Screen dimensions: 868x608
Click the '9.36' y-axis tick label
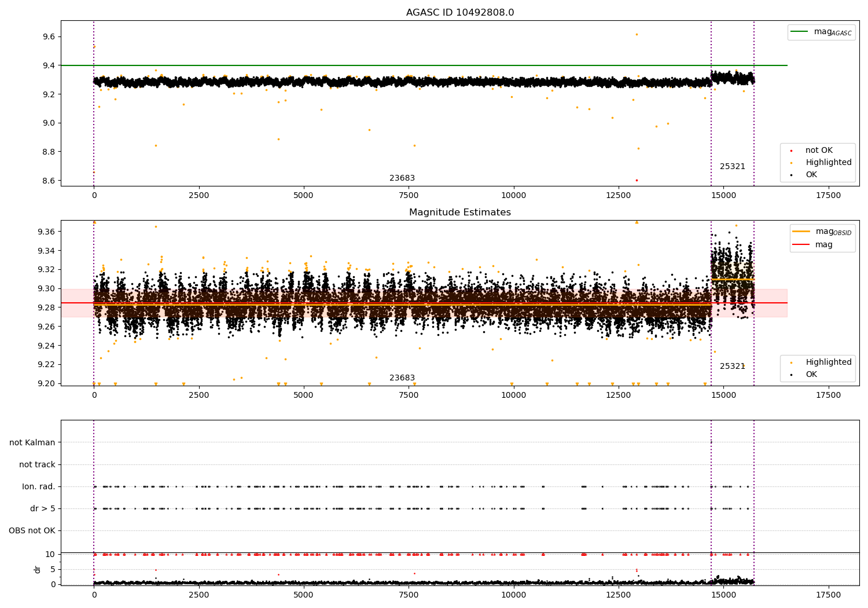point(46,232)
